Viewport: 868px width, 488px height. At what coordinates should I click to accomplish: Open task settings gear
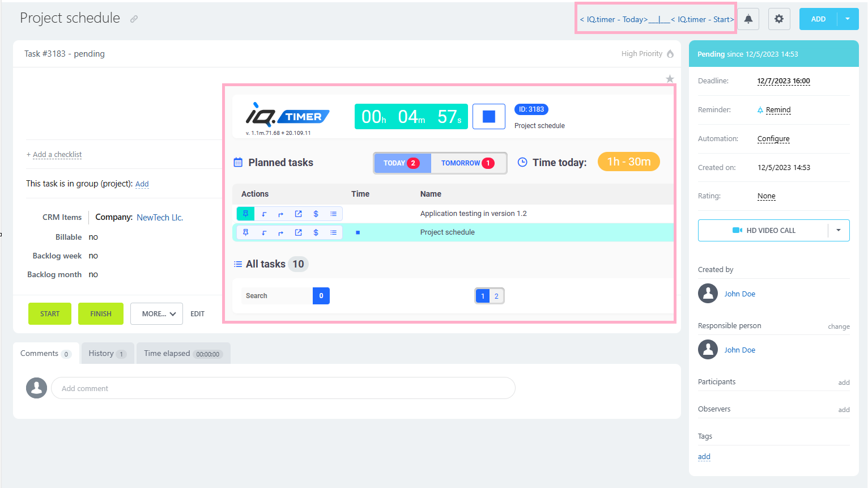(x=778, y=19)
